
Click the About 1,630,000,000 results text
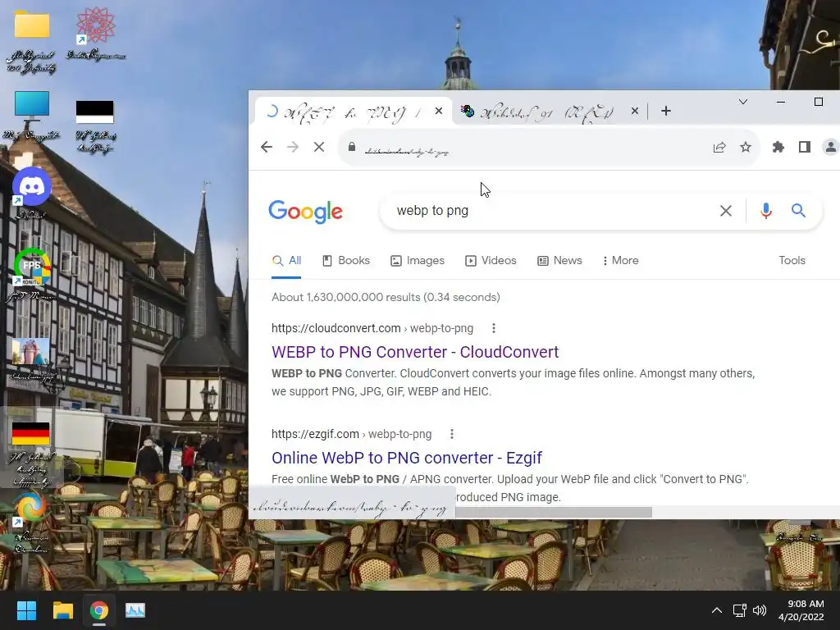click(x=386, y=297)
